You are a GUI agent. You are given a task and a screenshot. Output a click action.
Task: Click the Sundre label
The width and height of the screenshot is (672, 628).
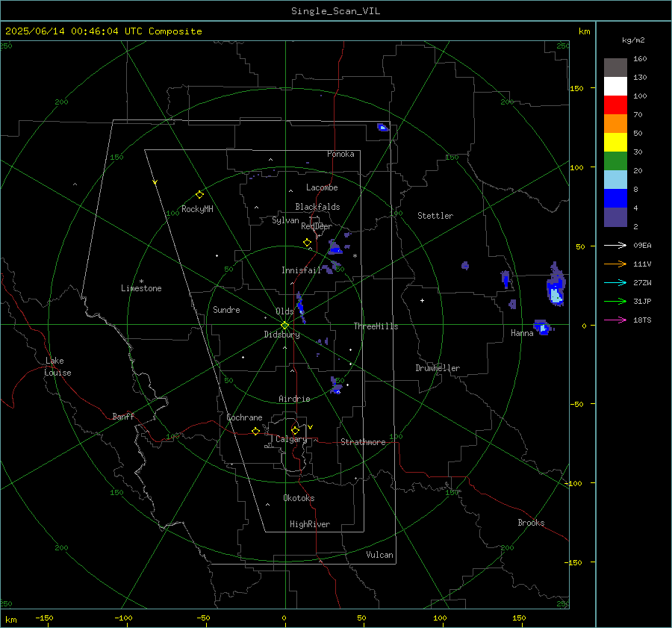pyautogui.click(x=226, y=309)
